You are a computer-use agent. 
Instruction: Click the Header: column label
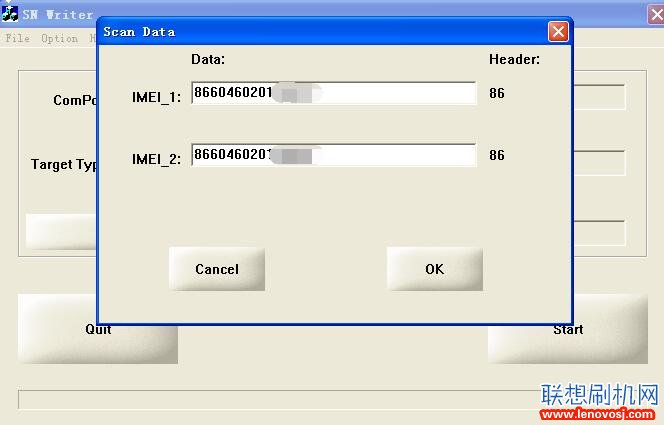click(x=515, y=59)
